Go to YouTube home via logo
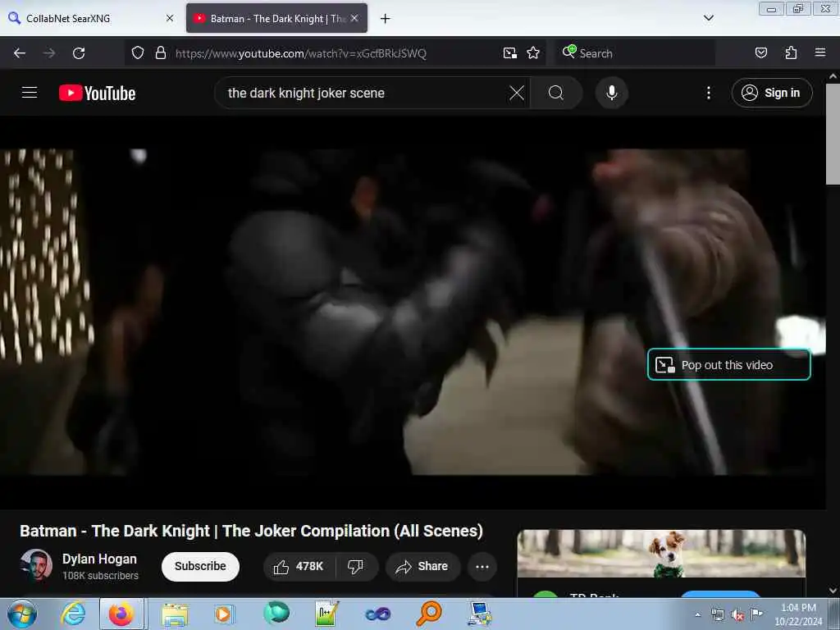This screenshot has height=630, width=840. pos(97,94)
